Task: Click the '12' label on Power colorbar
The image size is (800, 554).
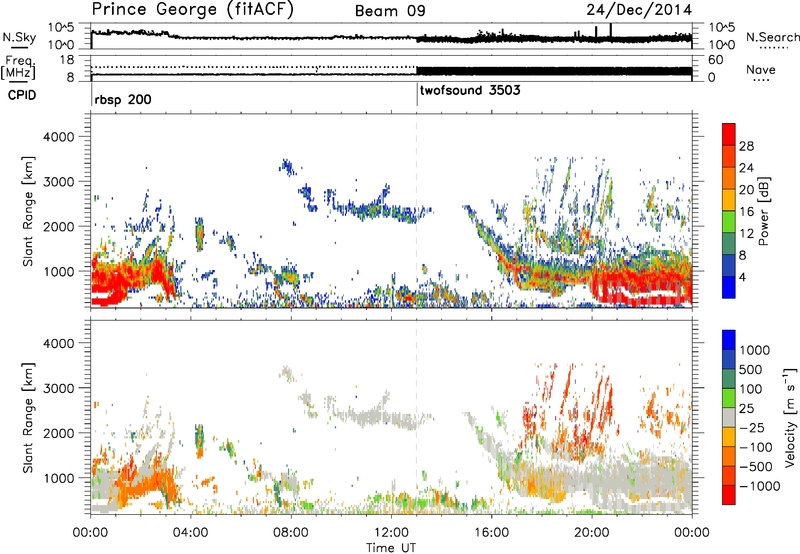Action: pos(746,233)
